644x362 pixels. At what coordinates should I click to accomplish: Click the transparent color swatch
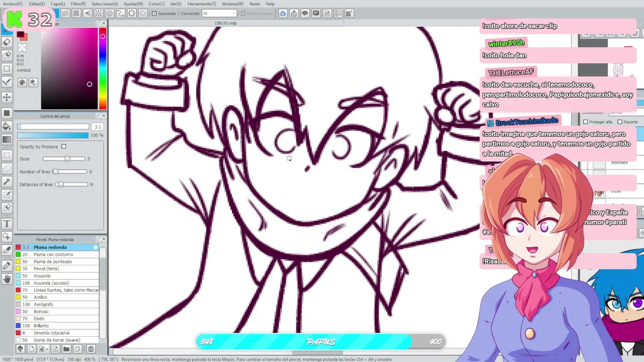pyautogui.click(x=22, y=48)
